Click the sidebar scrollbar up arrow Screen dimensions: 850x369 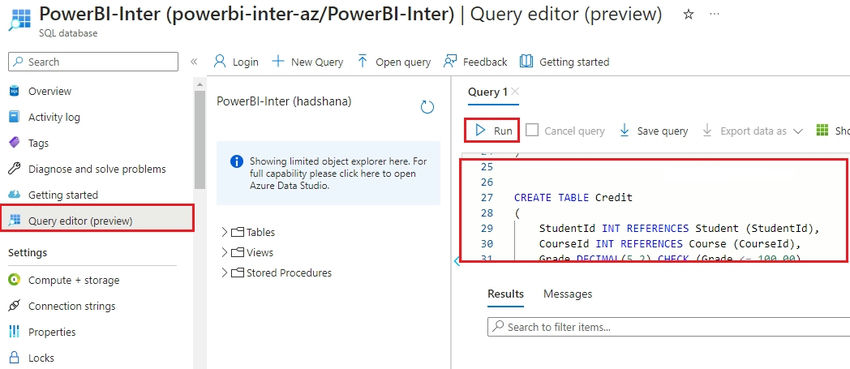pos(199,85)
